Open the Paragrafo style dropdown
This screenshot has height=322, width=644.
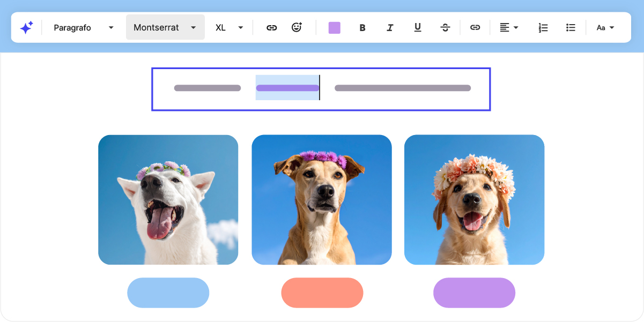[84, 27]
